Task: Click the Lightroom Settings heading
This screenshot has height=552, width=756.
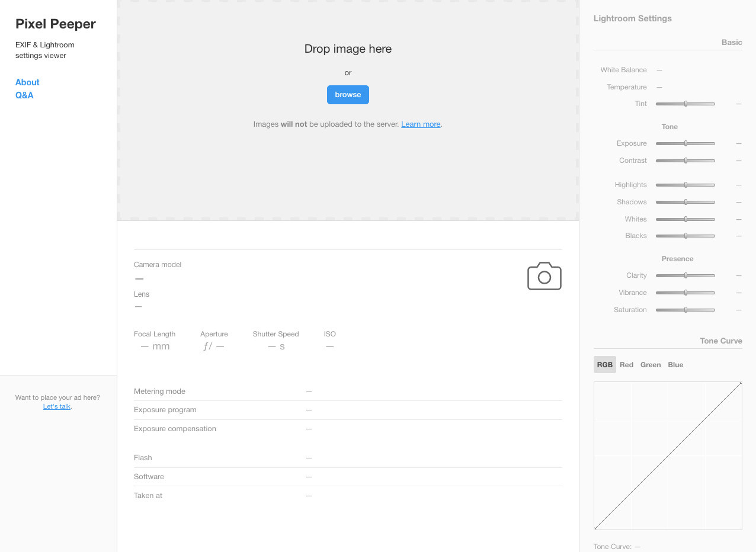Action: click(x=633, y=18)
